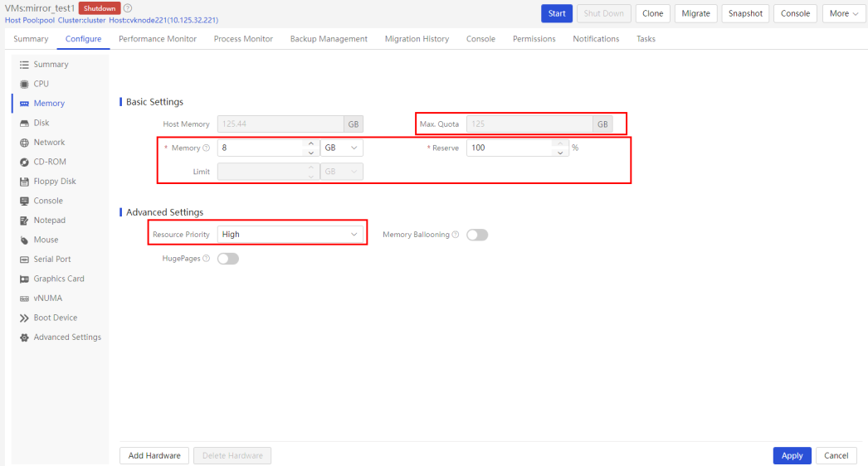Open the Console button in header
Image resolution: width=868 pixels, height=466 pixels.
click(796, 13)
